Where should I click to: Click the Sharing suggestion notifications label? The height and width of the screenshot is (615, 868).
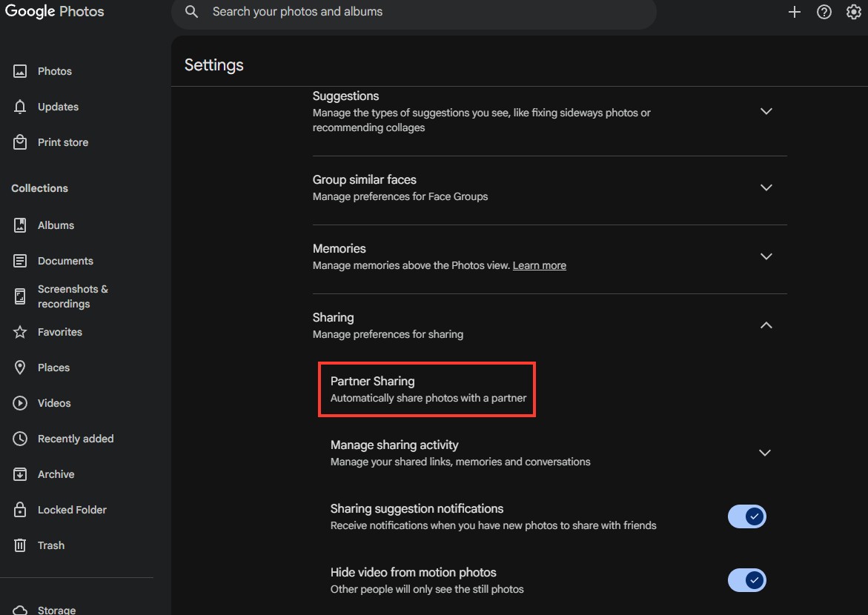point(417,509)
